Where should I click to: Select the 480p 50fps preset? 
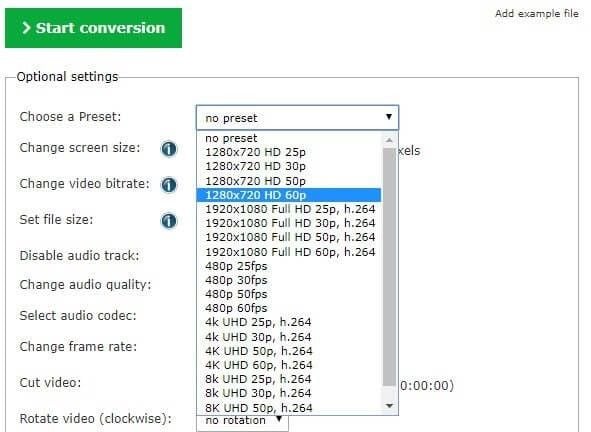(289, 294)
